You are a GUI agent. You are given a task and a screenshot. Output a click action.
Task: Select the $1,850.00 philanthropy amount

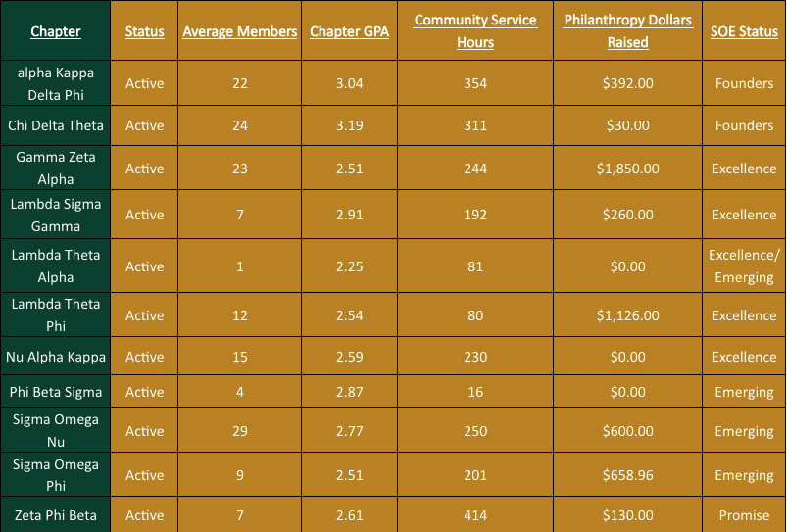coord(627,169)
